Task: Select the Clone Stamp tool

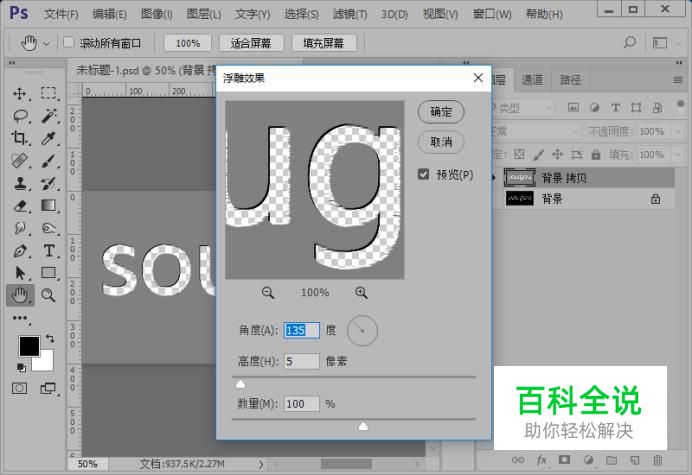Action: (20, 183)
